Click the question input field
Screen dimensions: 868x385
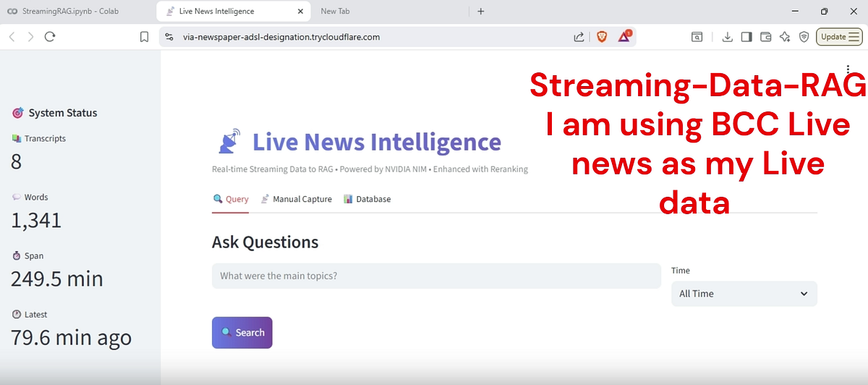[x=436, y=276]
